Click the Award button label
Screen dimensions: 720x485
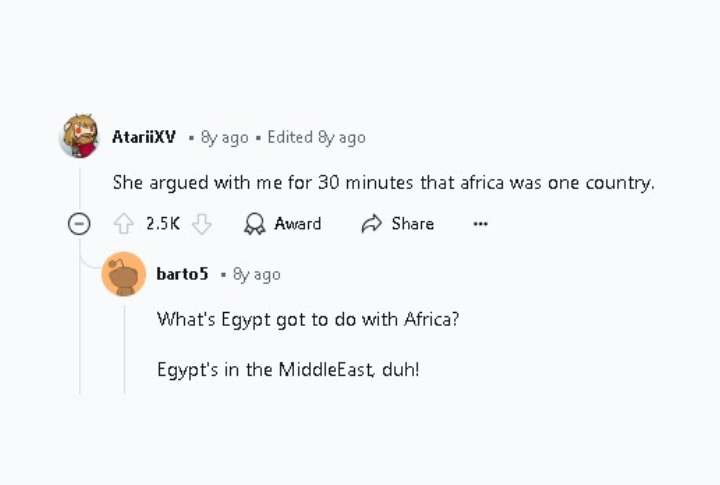coord(298,224)
